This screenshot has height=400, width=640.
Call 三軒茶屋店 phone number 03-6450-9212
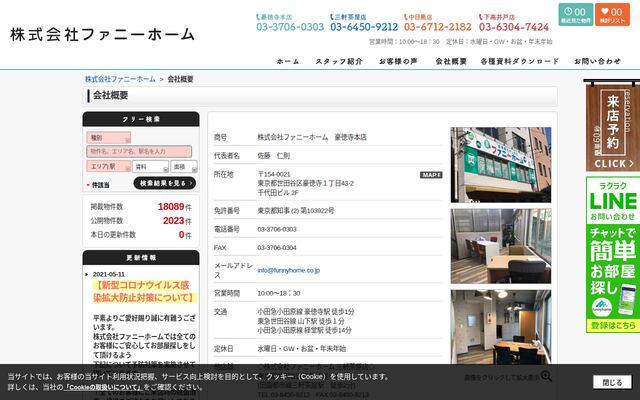coord(364,27)
